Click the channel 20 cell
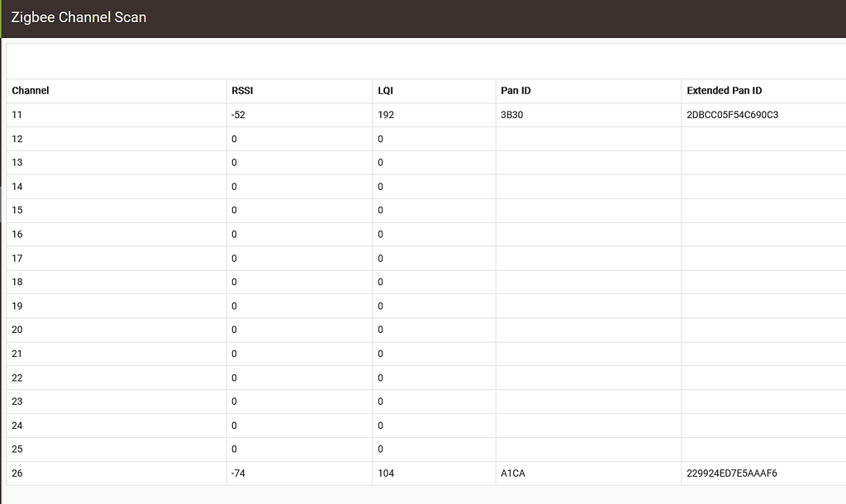The height and width of the screenshot is (504, 846). [17, 330]
